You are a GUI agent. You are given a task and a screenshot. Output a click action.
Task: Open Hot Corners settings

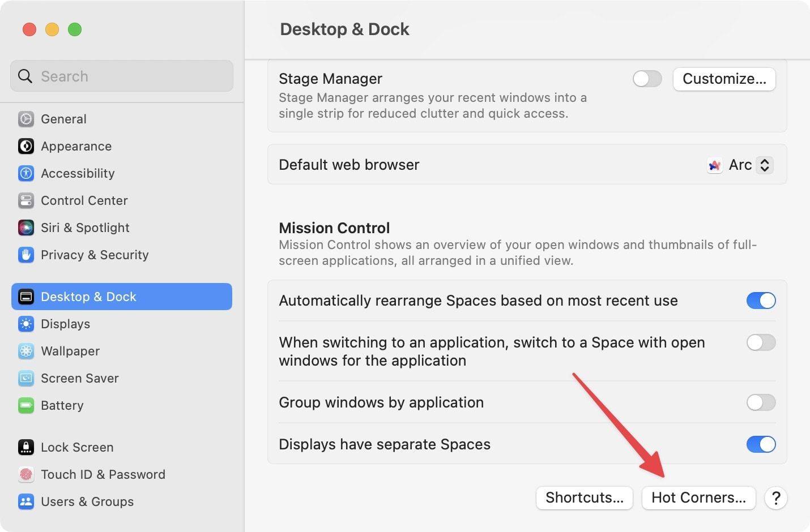698,498
